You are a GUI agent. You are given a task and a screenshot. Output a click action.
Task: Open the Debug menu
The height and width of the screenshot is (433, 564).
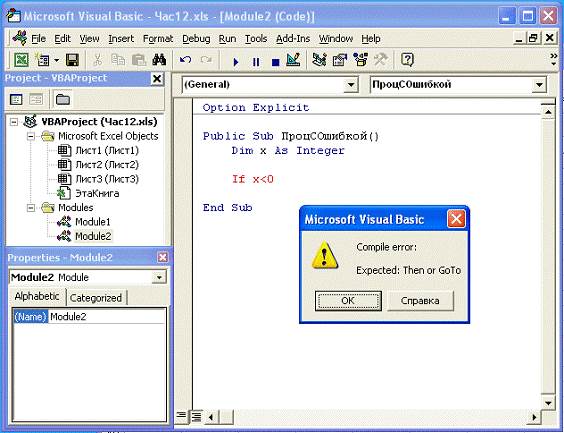[x=196, y=38]
